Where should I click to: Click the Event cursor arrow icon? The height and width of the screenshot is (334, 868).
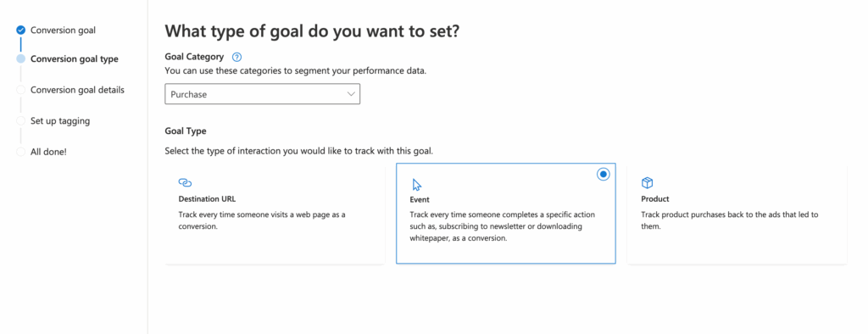(x=417, y=185)
